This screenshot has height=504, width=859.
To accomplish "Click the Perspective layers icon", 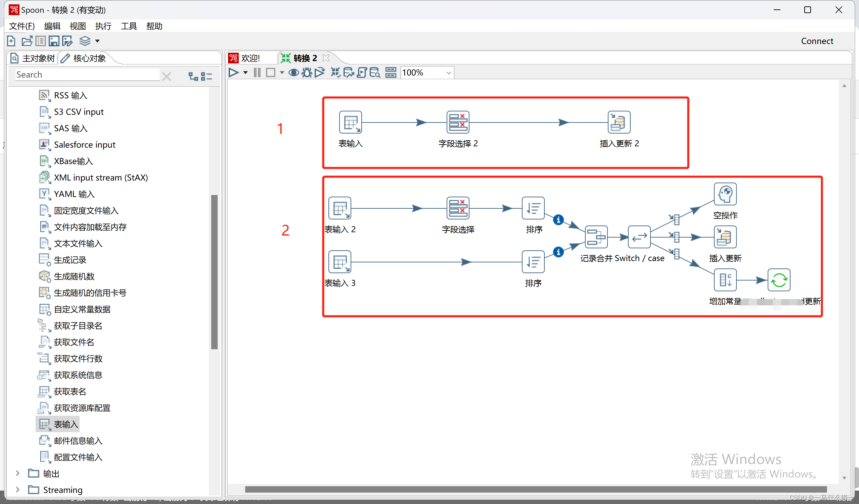I will (85, 41).
